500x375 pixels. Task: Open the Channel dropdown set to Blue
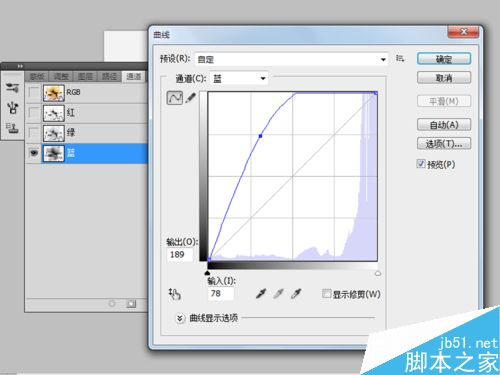coord(239,79)
